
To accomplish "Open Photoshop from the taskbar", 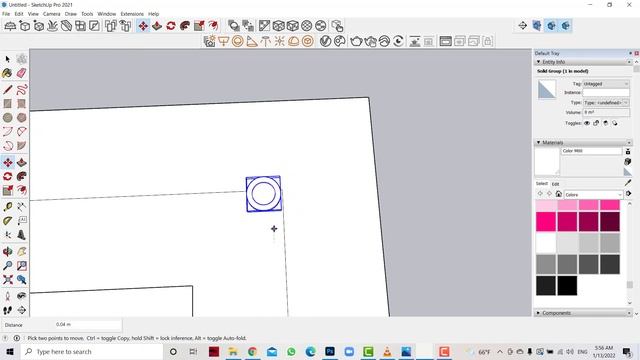I will point(330,351).
